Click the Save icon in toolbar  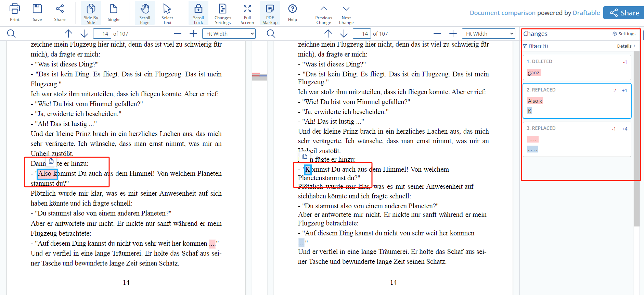(37, 13)
